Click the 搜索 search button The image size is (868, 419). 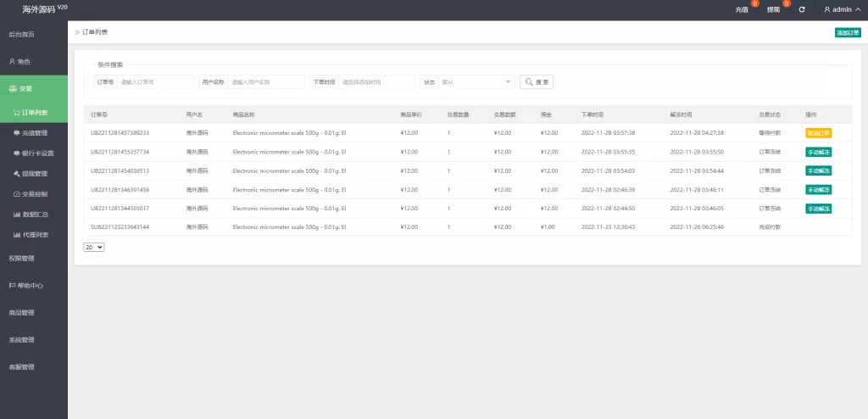click(x=537, y=82)
